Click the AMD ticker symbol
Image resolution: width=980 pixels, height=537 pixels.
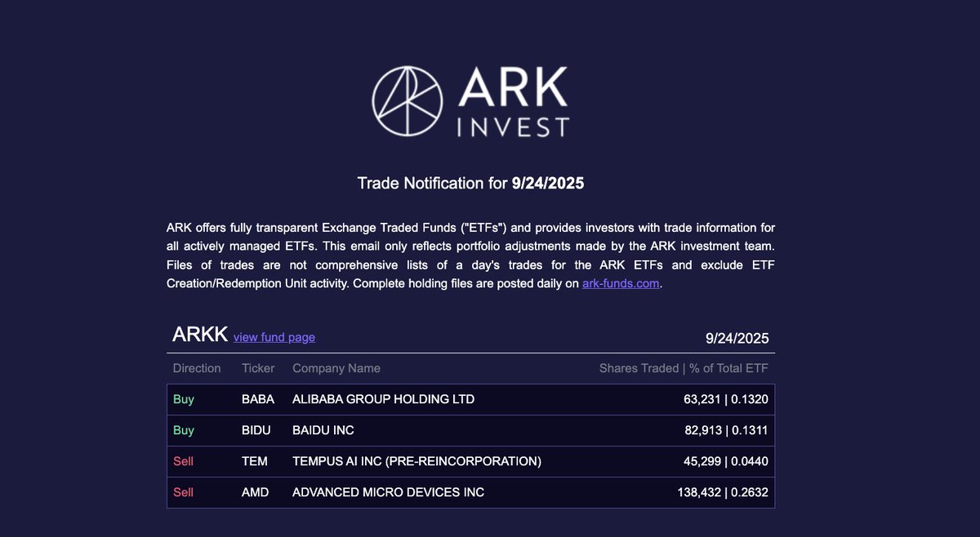(x=255, y=492)
